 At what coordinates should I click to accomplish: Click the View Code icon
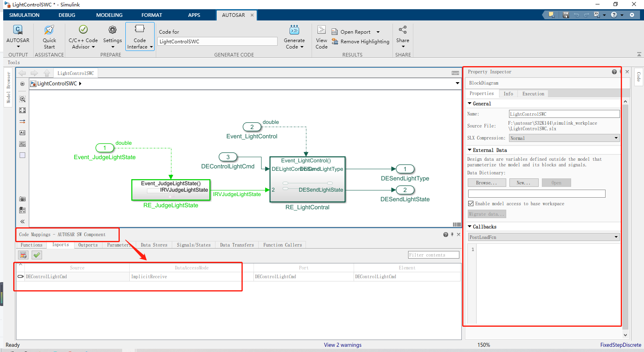pos(321,30)
